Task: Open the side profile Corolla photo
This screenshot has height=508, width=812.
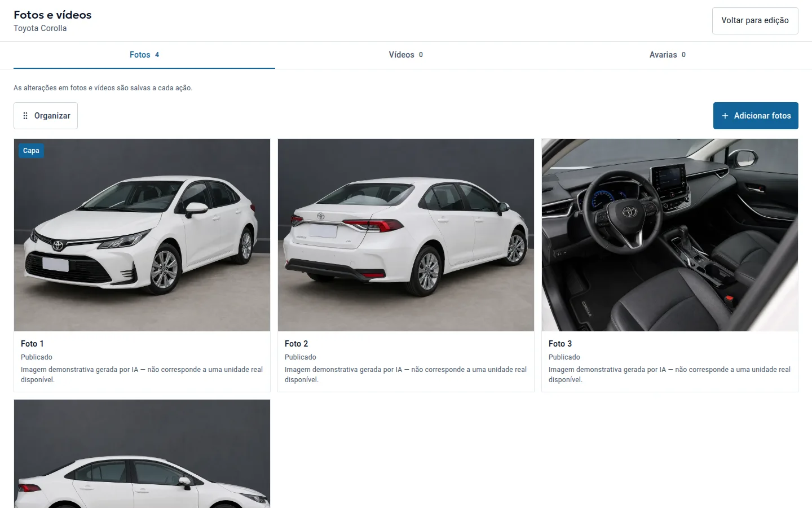Action: point(142,454)
